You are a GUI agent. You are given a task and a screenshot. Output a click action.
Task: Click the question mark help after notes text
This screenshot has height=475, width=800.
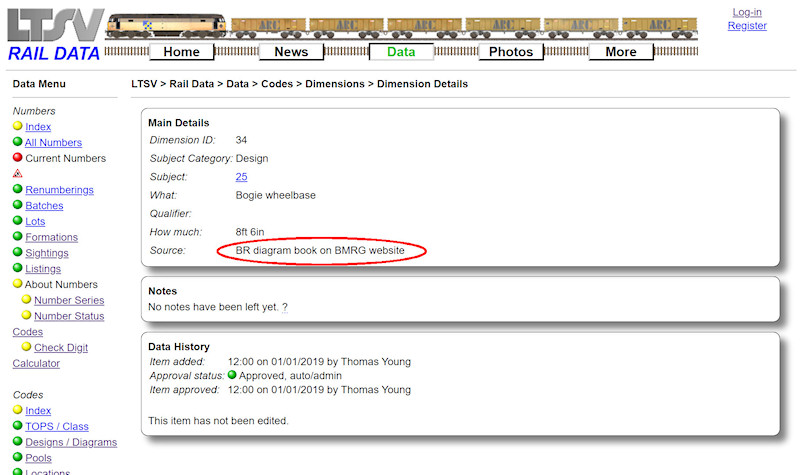click(x=285, y=307)
